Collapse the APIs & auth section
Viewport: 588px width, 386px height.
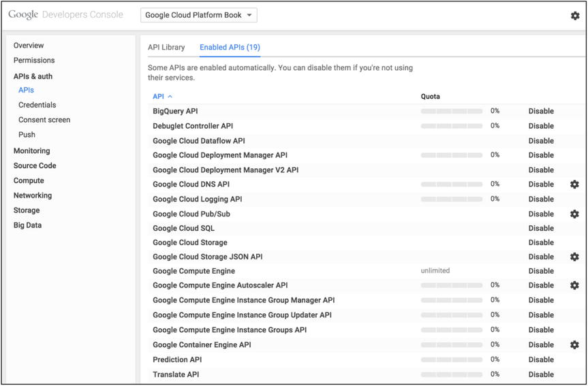(33, 76)
